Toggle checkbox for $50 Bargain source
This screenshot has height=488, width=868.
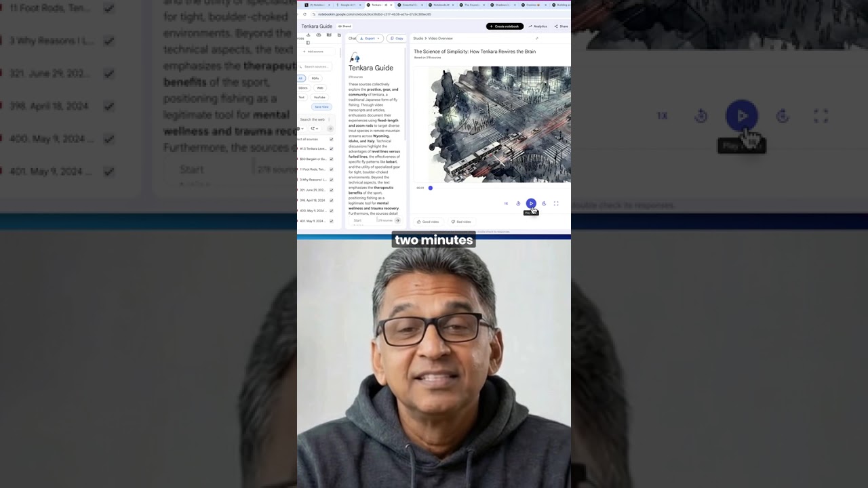[332, 159]
